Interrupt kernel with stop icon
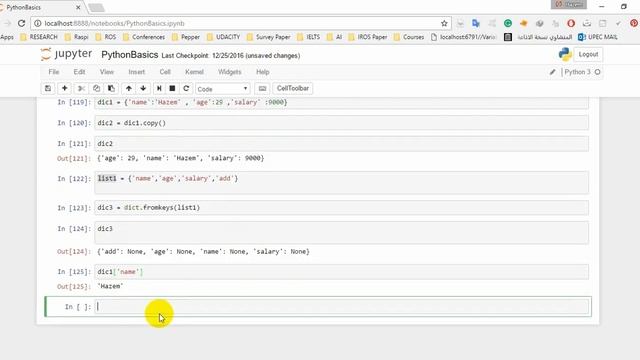 (x=172, y=88)
